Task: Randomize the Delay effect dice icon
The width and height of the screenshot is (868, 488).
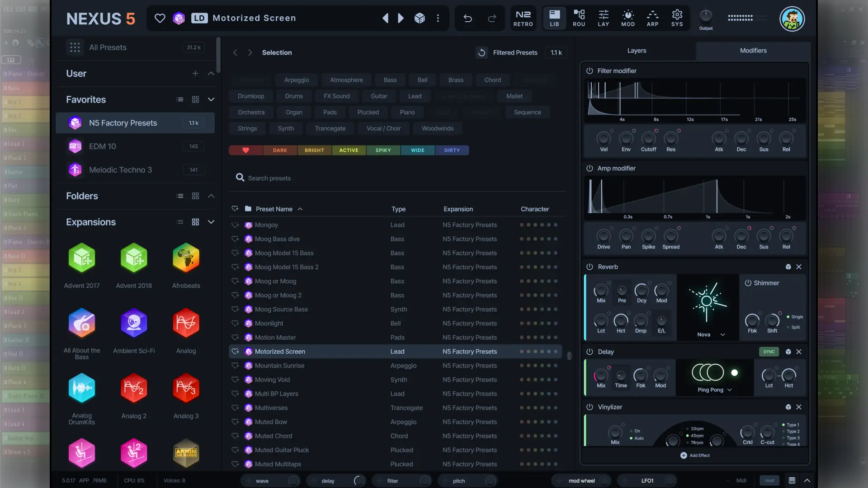Action: 788,352
